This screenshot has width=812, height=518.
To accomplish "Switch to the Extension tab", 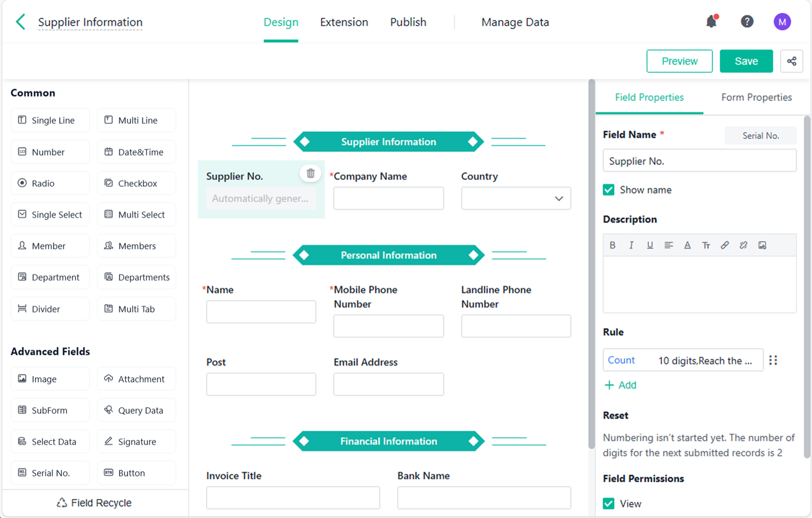I will point(344,22).
